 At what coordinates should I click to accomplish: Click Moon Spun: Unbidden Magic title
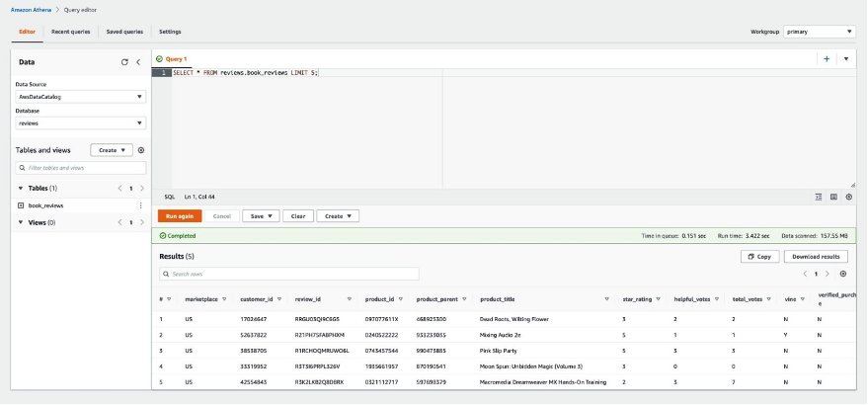coord(531,366)
